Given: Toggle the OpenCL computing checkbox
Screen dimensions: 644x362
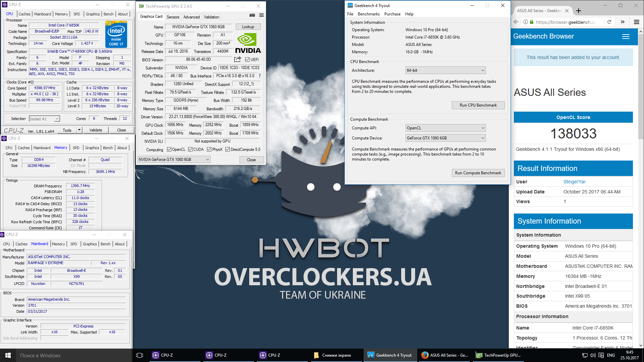Looking at the screenshot, I should 169,149.
